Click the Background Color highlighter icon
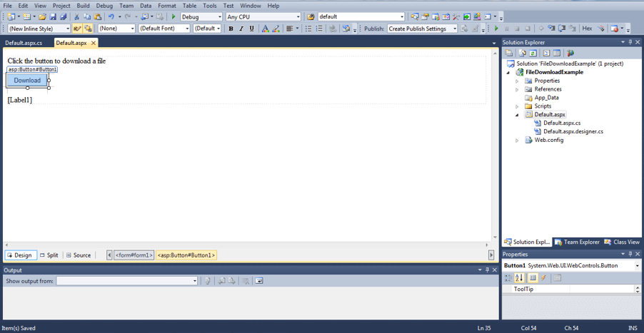The image size is (644, 333). click(276, 29)
